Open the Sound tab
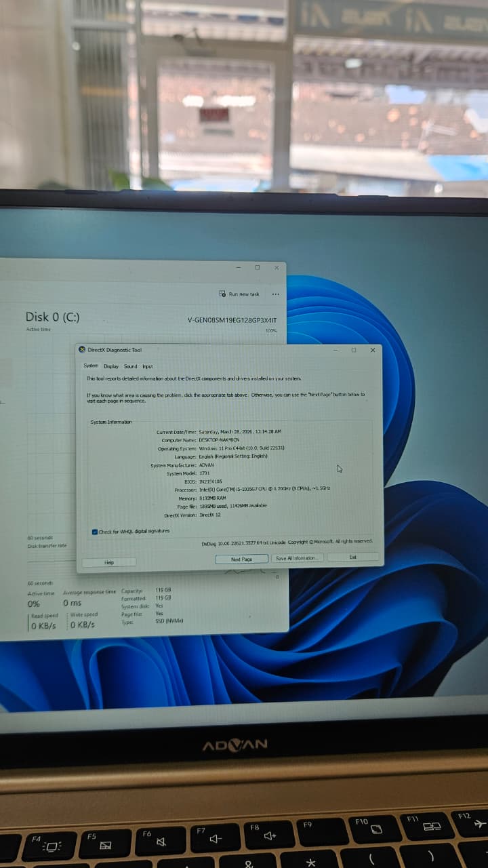The image size is (488, 868). coord(130,366)
